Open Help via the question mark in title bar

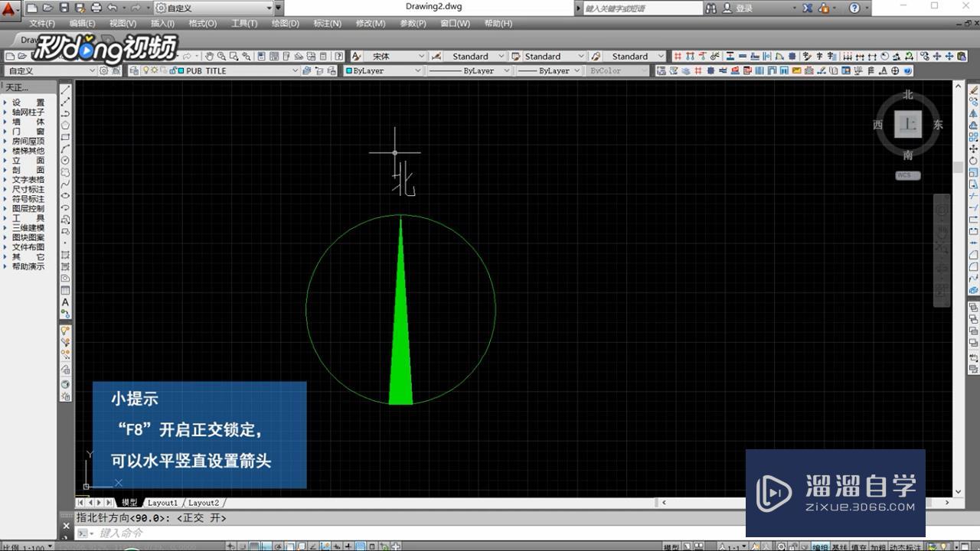[x=855, y=8]
